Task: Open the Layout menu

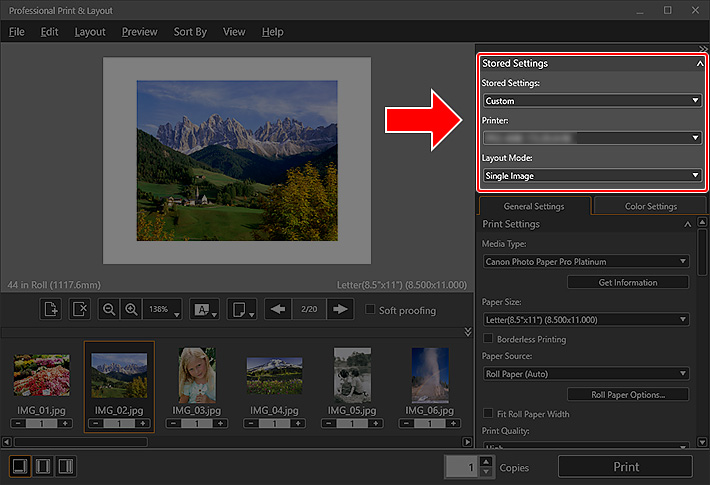Action: [x=90, y=32]
